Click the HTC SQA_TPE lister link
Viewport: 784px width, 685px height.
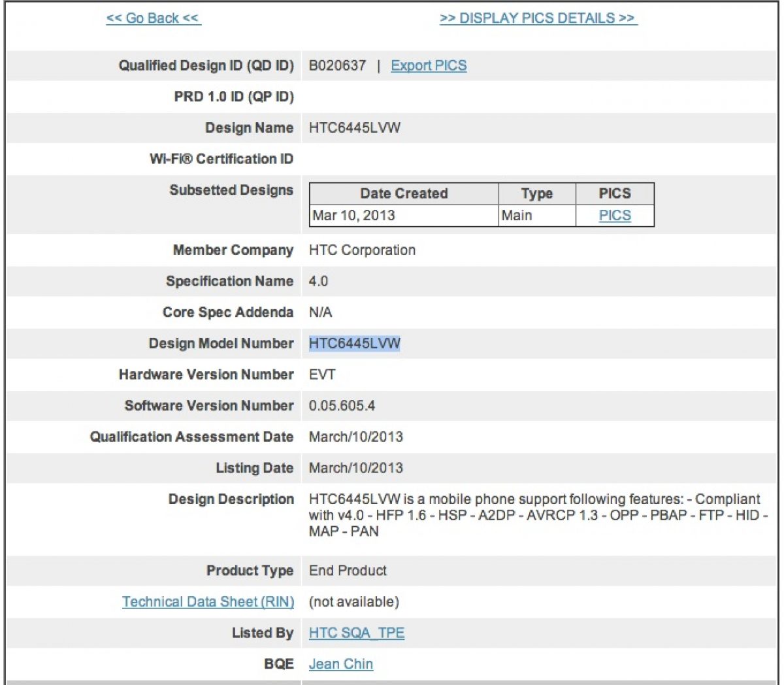click(x=356, y=633)
